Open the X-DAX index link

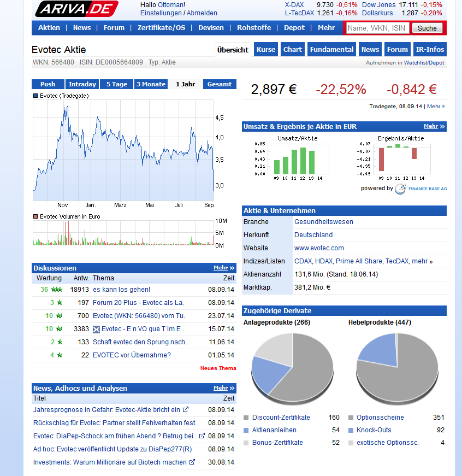click(294, 5)
